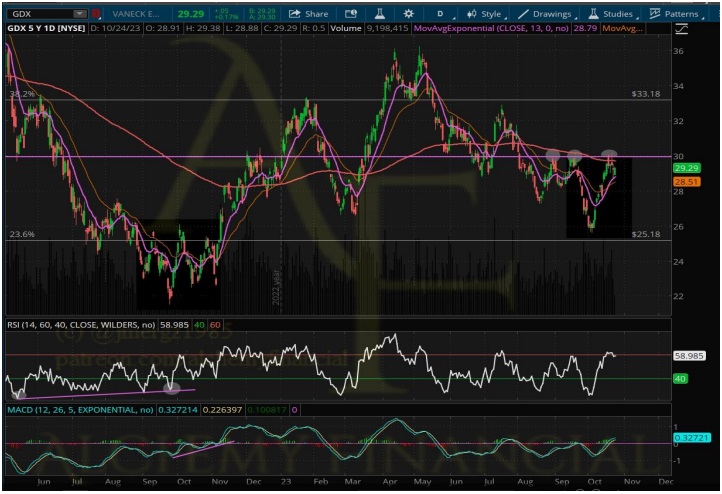Click the camera-style icon right of Share
Image resolution: width=722 pixels, height=494 pixels.
(x=350, y=15)
